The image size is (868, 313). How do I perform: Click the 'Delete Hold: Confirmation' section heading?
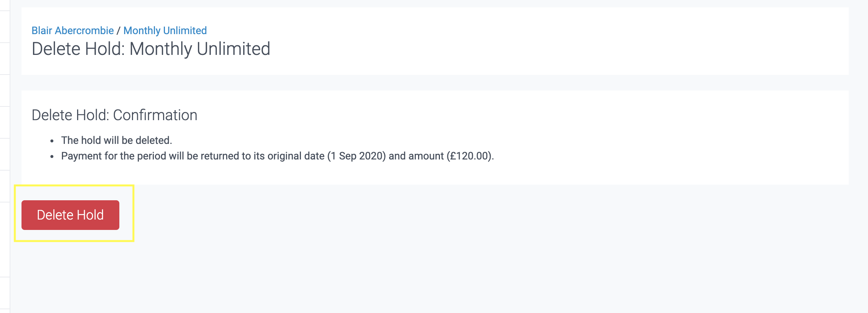[x=114, y=115]
